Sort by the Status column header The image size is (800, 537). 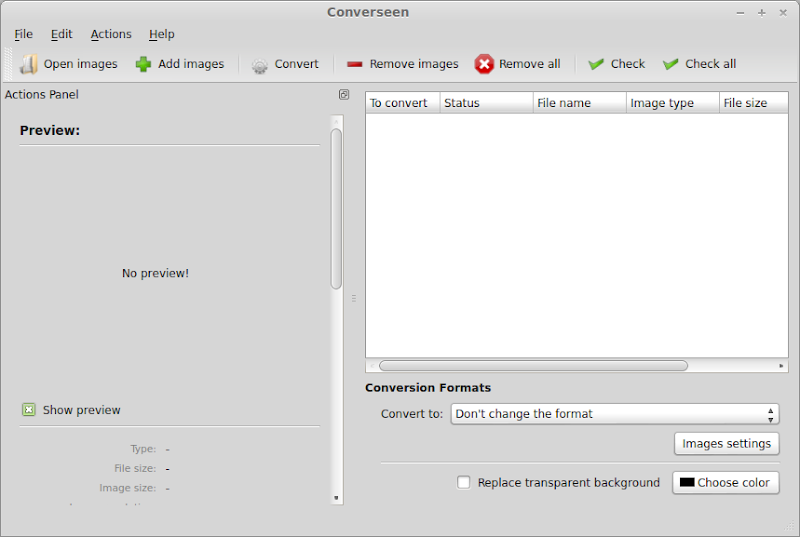tap(486, 103)
